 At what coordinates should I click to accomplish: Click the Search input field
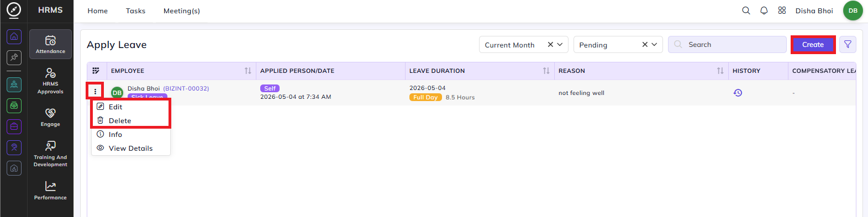click(727, 45)
